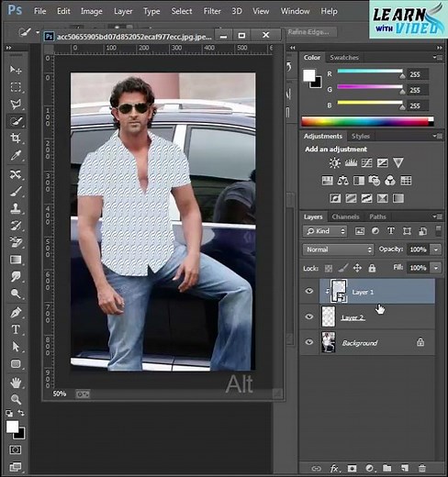Select the Polygonal Lasso tool

16,104
